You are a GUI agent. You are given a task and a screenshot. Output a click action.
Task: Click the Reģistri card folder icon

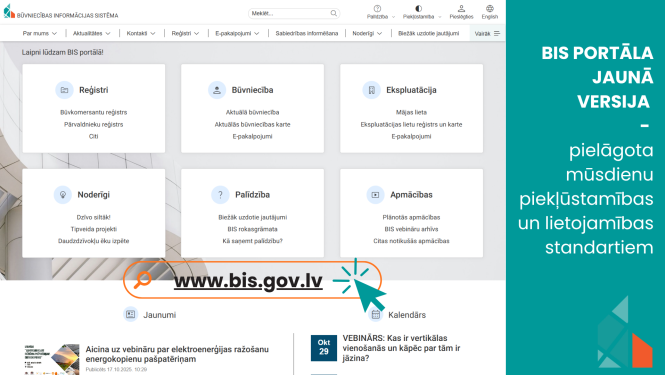tap(64, 90)
